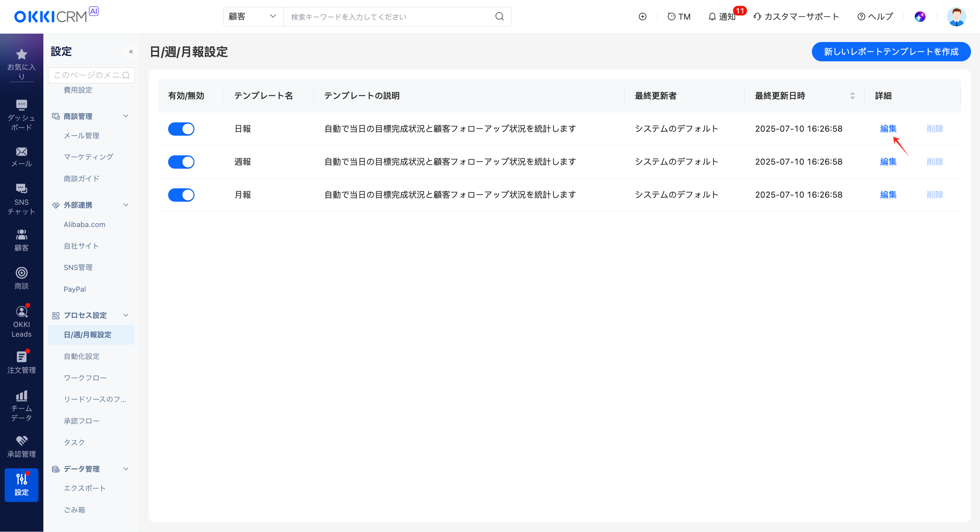This screenshot has height=532, width=980.
Task: Open SNS chat sidebar icon
Action: [21, 189]
